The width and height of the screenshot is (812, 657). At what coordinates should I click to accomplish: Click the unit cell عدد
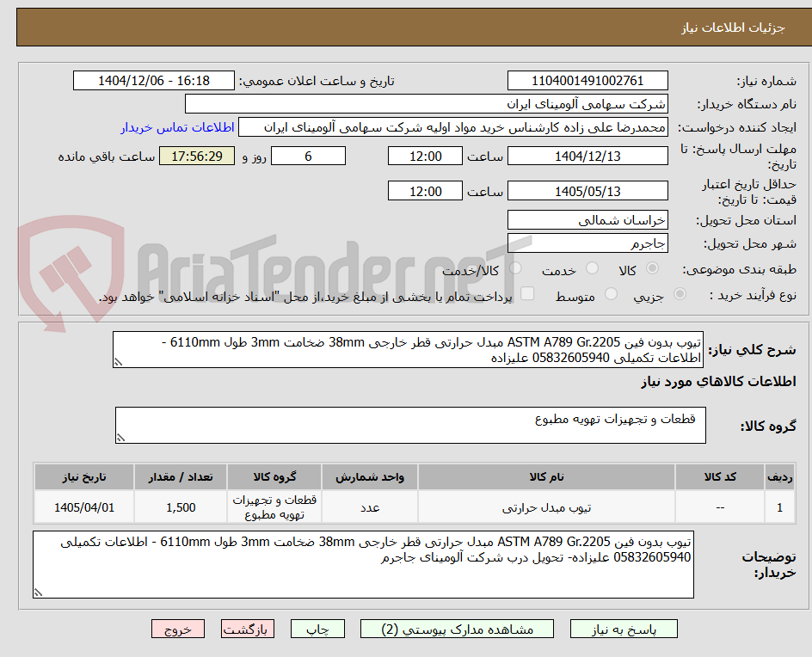point(370,507)
